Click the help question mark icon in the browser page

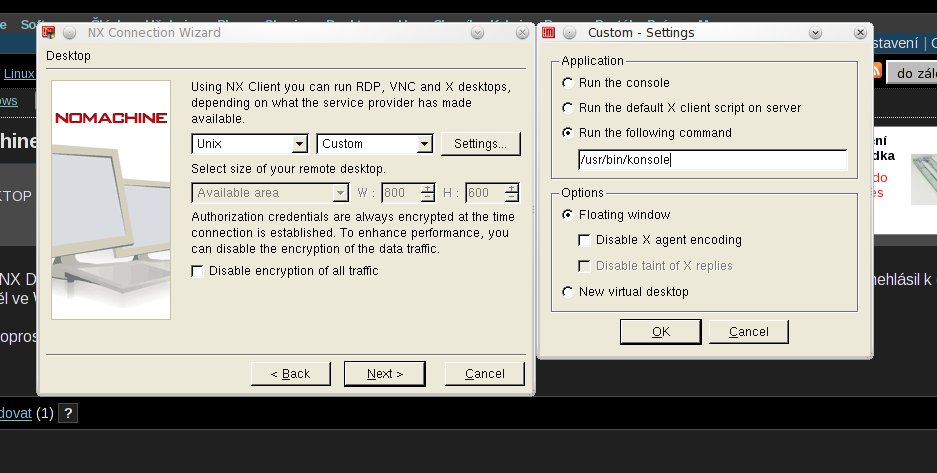click(68, 413)
